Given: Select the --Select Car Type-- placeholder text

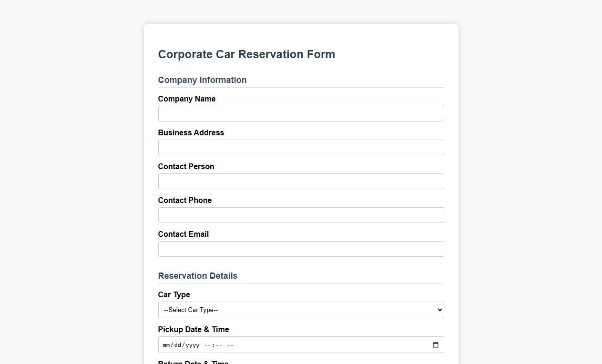Looking at the screenshot, I should tap(190, 310).
